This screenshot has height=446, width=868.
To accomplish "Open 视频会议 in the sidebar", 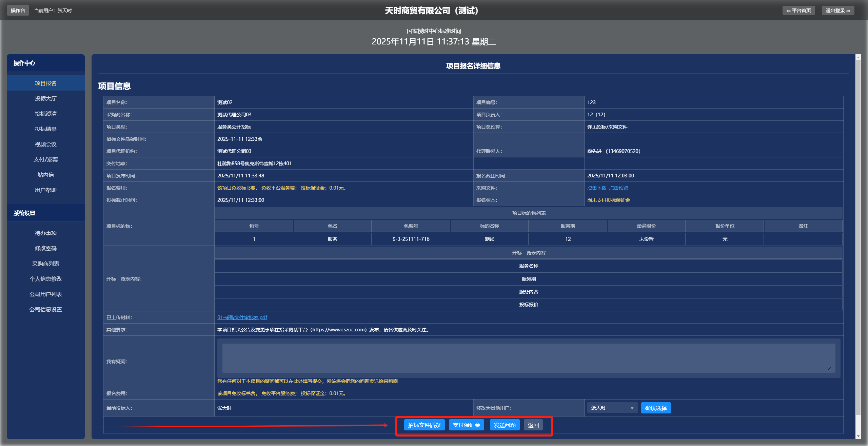I will [45, 144].
